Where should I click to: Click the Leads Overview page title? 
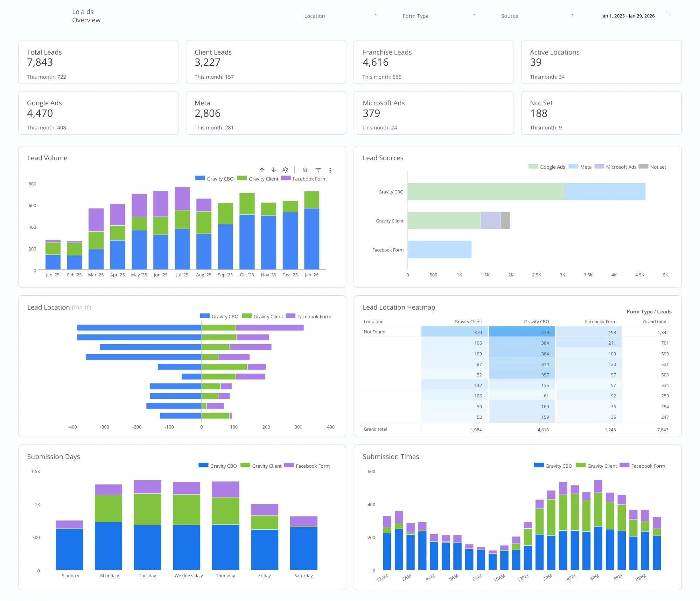point(86,16)
